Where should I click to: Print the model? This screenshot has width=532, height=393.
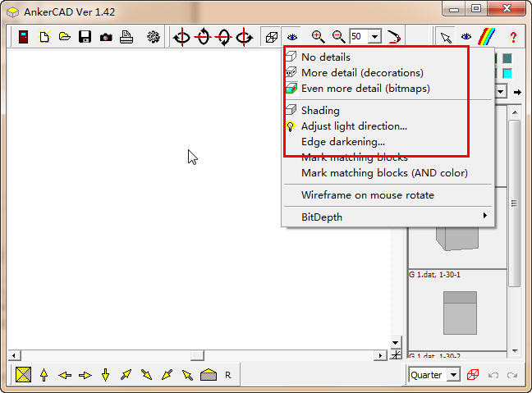coord(126,37)
